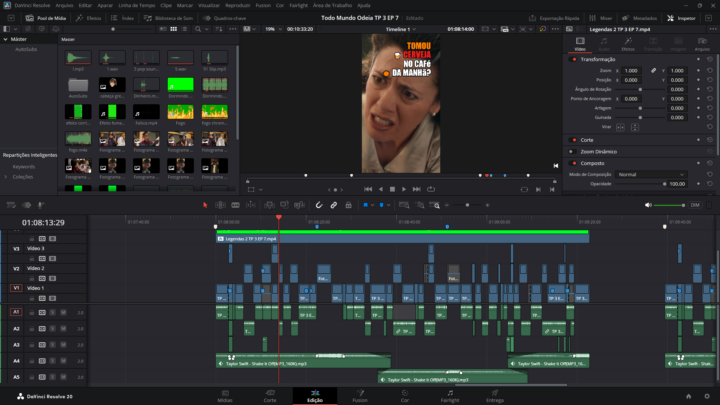Screen dimensions: 720x405
Task: Reset Transformação section with its reset icon
Action: (x=710, y=59)
